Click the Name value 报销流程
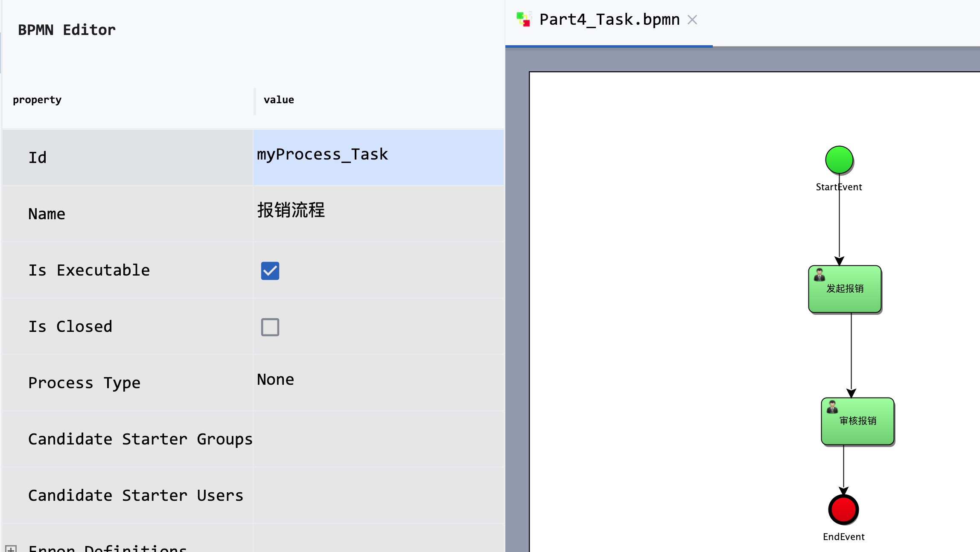 292,210
